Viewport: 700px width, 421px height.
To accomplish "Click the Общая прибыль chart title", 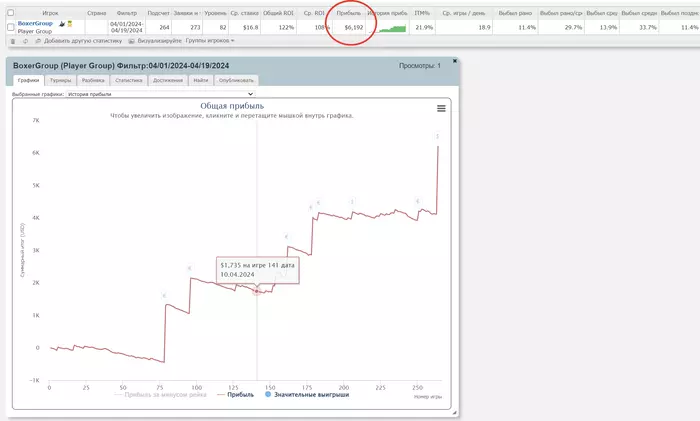I will tap(232, 106).
